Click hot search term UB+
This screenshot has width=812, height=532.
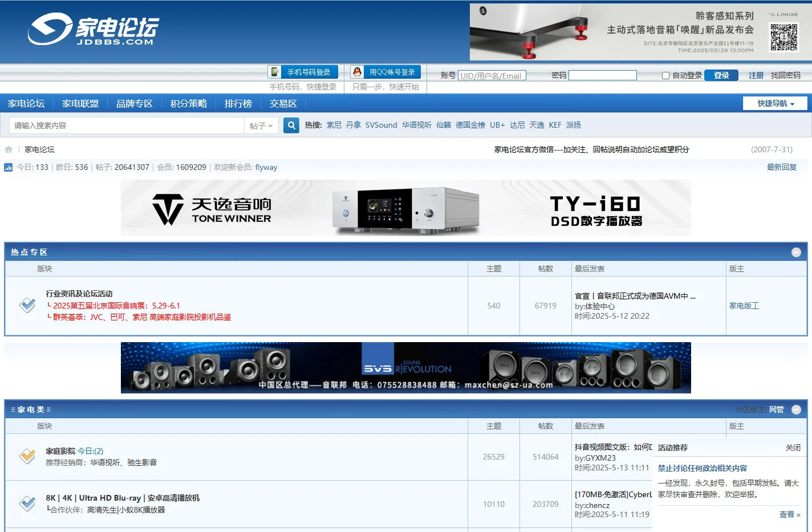coord(497,125)
